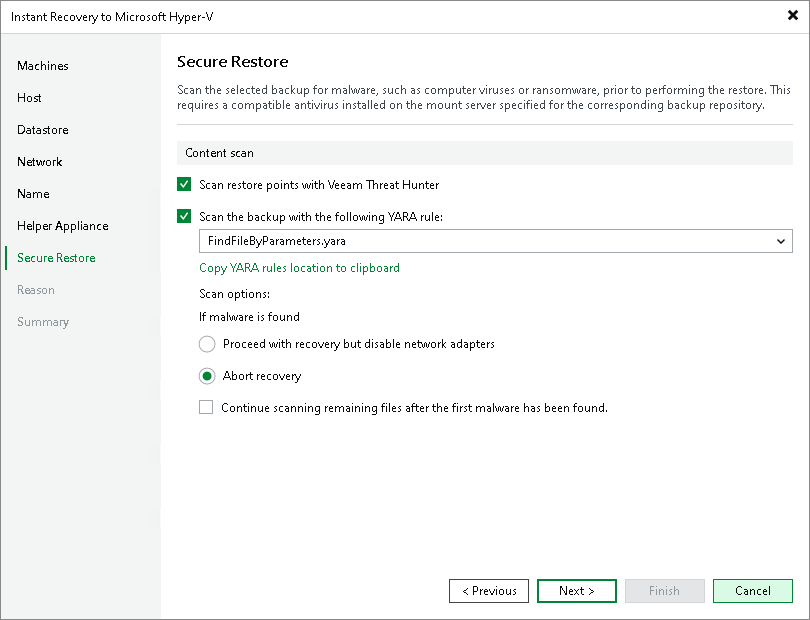
Task: Open the Machines step
Action: (44, 66)
